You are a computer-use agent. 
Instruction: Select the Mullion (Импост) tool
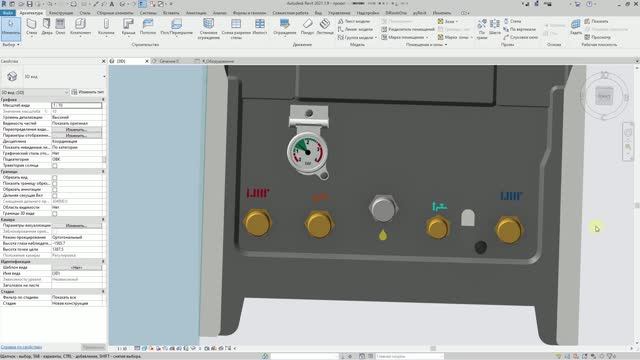(x=260, y=27)
